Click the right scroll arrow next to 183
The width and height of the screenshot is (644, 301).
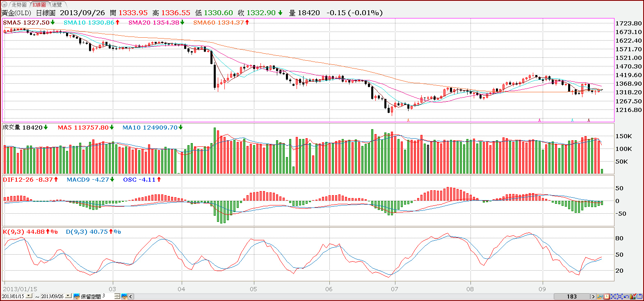(593, 296)
